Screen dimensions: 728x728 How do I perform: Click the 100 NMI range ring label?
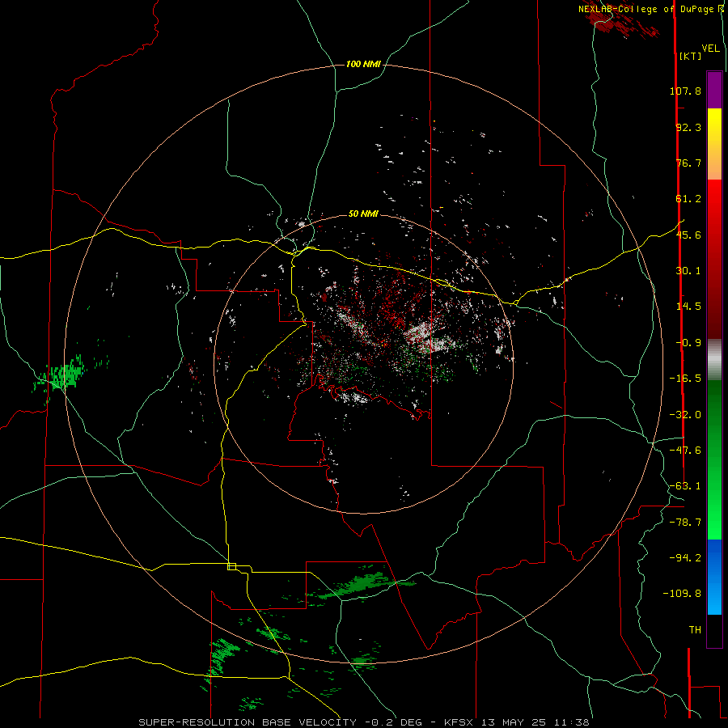(363, 64)
